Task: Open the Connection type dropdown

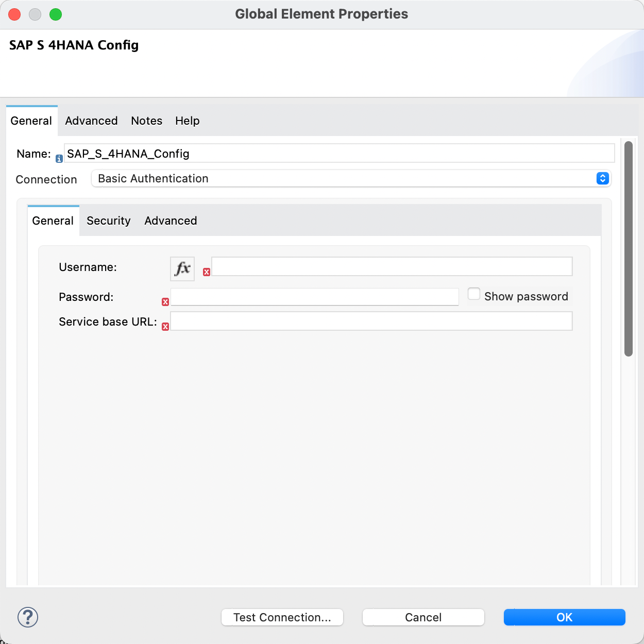Action: [351, 178]
